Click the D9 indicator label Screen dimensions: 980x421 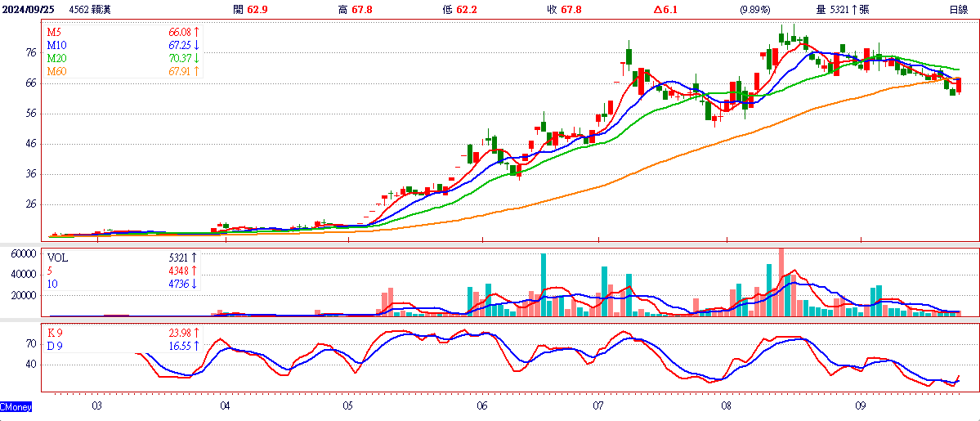tap(55, 345)
